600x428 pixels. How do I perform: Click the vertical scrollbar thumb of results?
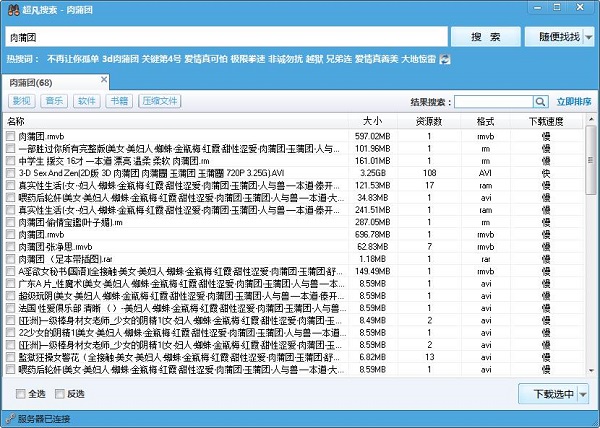pyautogui.click(x=592, y=160)
